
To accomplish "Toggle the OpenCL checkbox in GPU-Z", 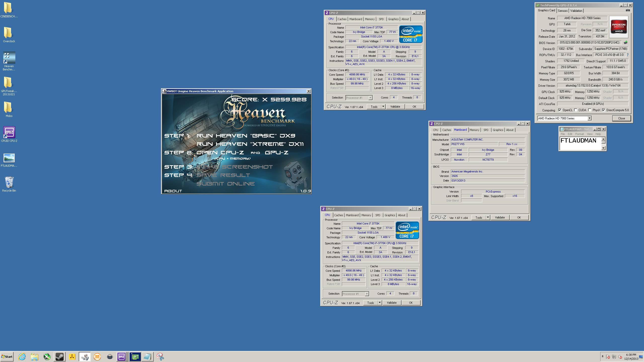I will tap(560, 110).
